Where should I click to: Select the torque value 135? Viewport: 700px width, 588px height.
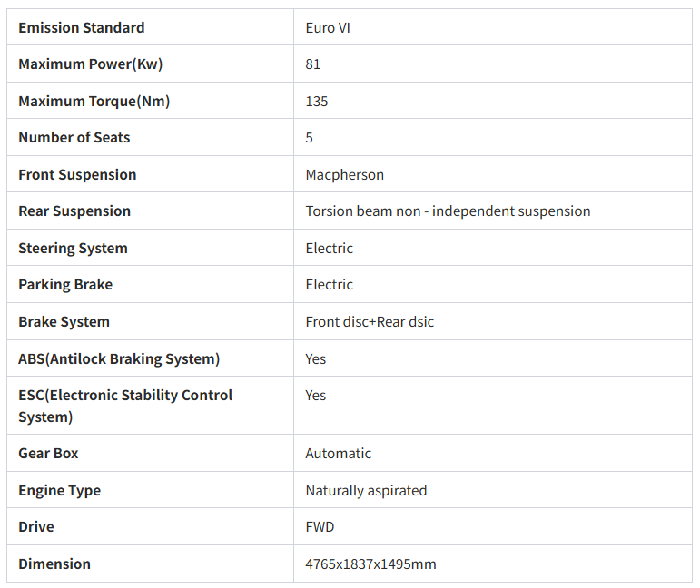click(317, 102)
